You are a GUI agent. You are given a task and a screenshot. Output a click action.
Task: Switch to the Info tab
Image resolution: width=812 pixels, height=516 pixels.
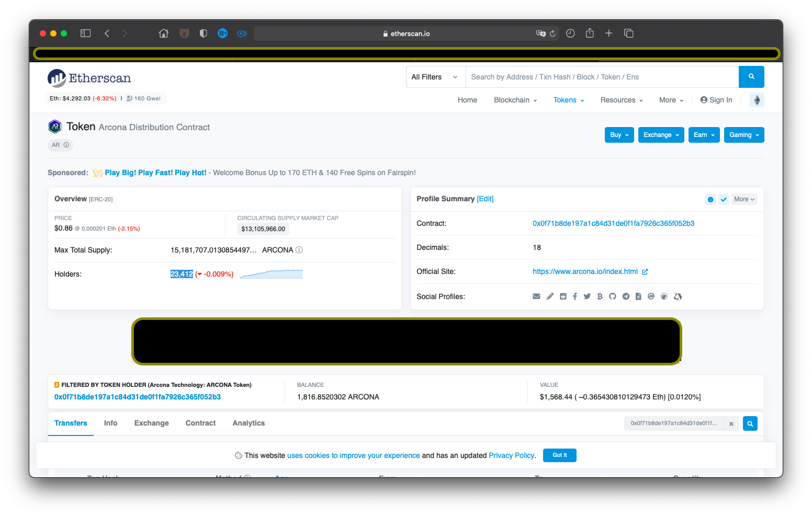110,423
